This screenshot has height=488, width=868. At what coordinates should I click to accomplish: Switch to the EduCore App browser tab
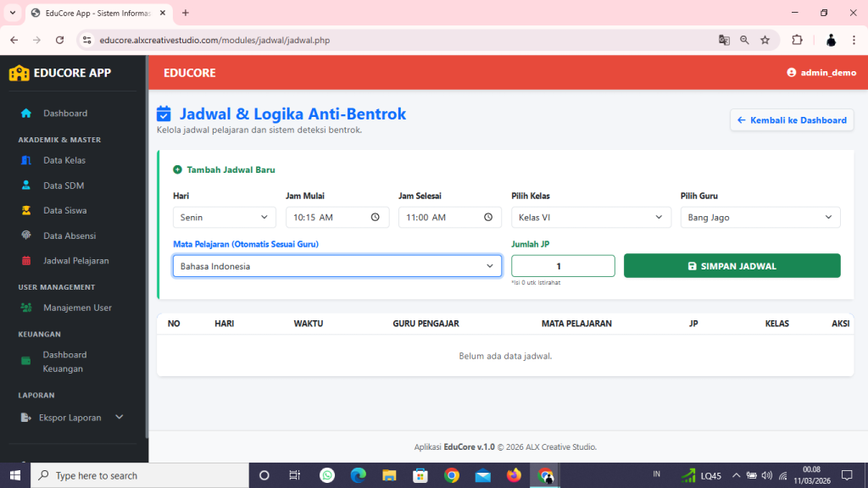(97, 13)
